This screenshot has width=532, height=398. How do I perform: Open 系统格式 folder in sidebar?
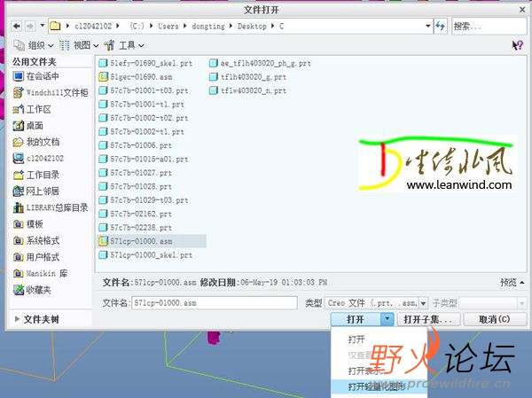point(36,240)
